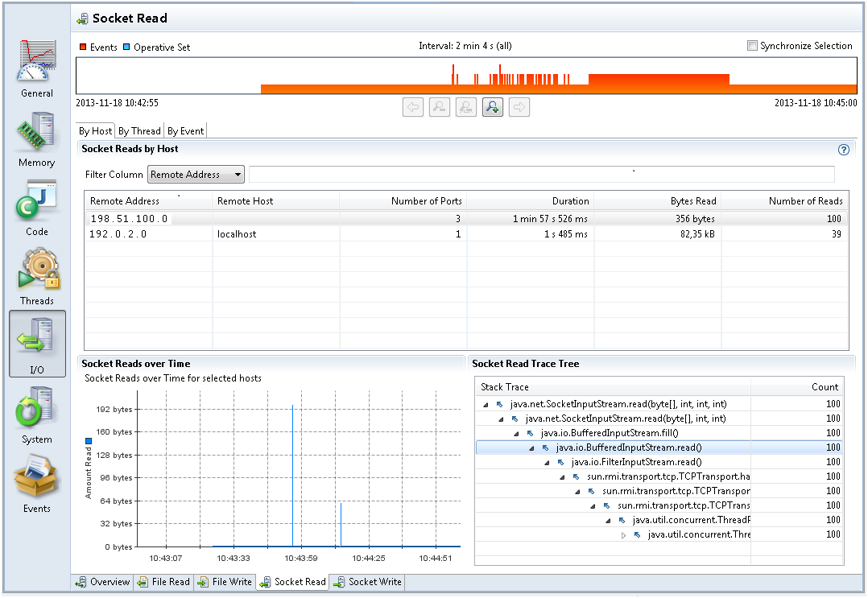Open the Threads sidebar section
868x598 pixels.
coord(37,277)
